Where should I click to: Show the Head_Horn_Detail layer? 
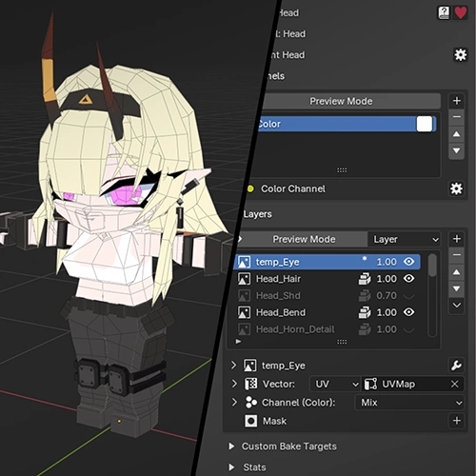[408, 329]
